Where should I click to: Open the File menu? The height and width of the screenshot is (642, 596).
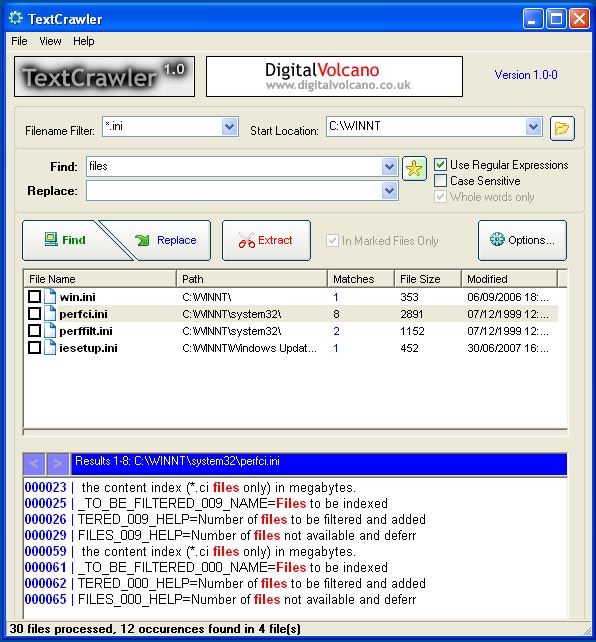coord(19,41)
